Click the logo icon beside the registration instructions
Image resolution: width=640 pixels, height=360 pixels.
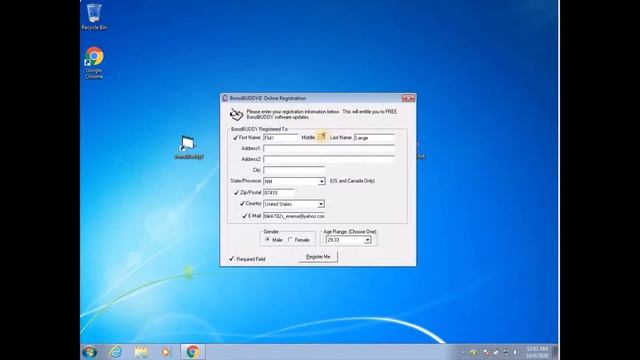click(x=236, y=115)
